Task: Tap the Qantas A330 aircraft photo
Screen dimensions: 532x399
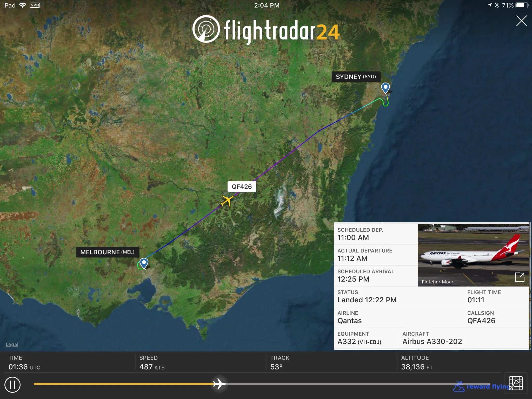Action: pos(473,255)
